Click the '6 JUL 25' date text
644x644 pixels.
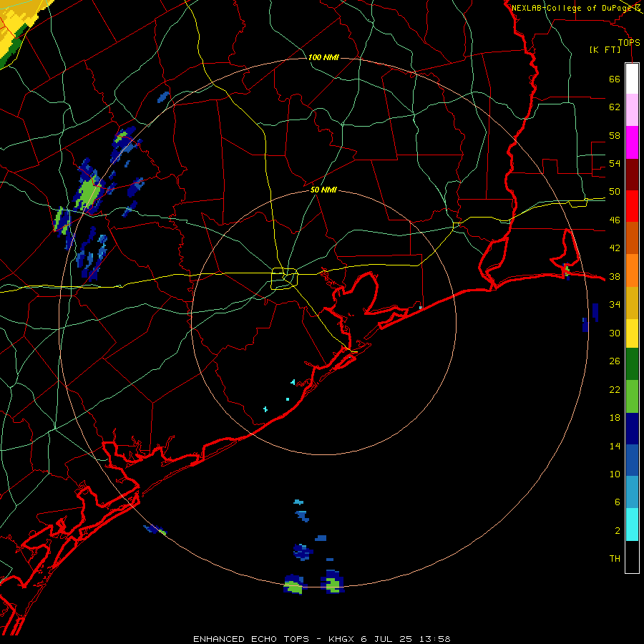click(386, 639)
